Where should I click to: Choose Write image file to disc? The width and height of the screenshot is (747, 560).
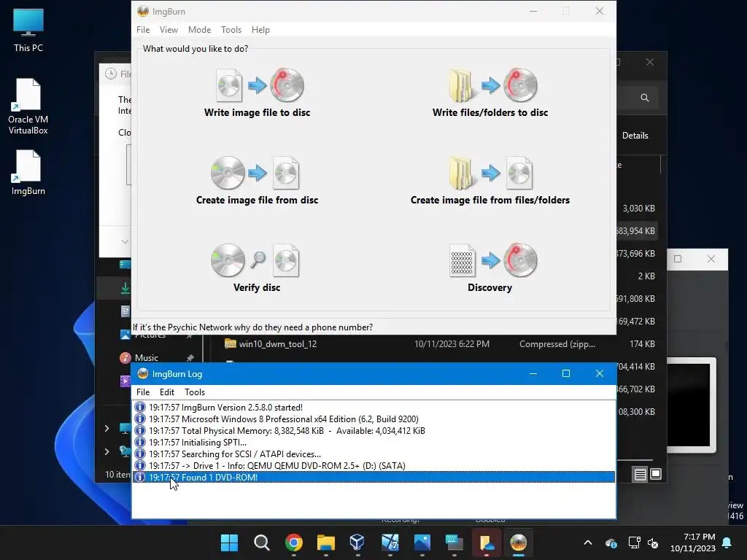[x=258, y=93]
